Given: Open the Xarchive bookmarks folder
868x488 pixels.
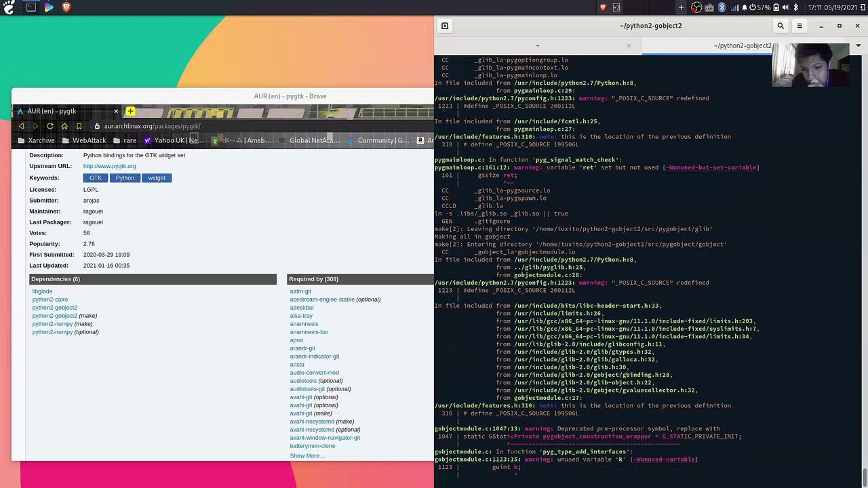Looking at the screenshot, I should (36, 140).
